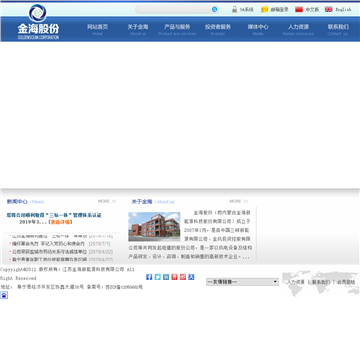The image size is (360, 360).
Task: Click the company building thumbnail
Action: [154, 227]
